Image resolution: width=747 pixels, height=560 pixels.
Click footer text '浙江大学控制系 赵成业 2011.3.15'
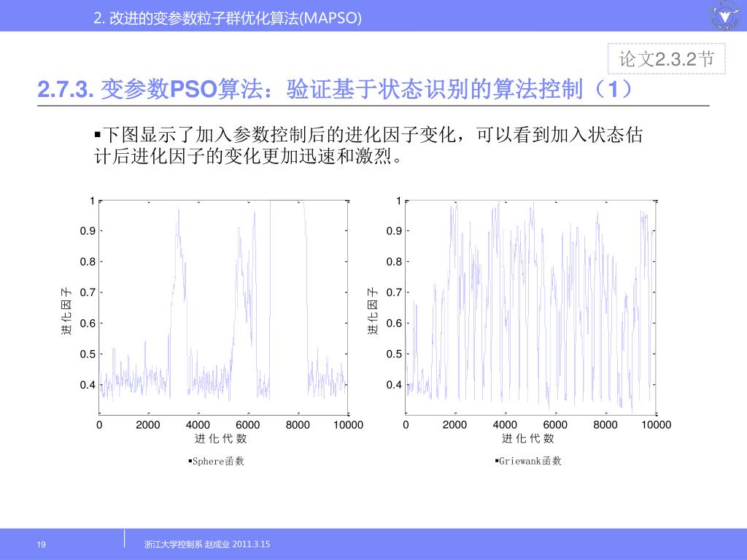[x=207, y=544]
